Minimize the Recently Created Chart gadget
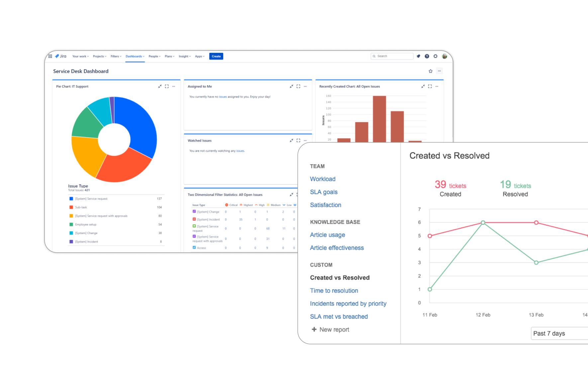The width and height of the screenshot is (588, 379). coord(423,86)
